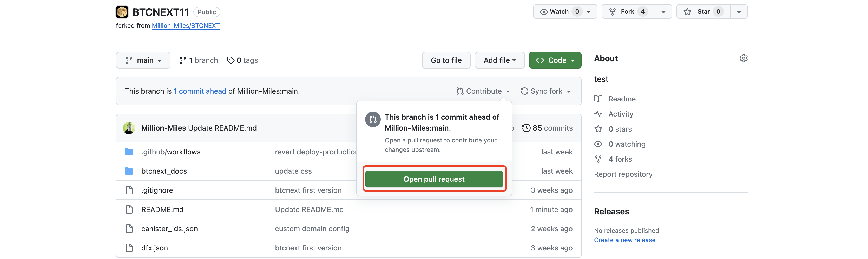868x259 pixels.
Task: Click the README.md file icon
Action: point(129,209)
